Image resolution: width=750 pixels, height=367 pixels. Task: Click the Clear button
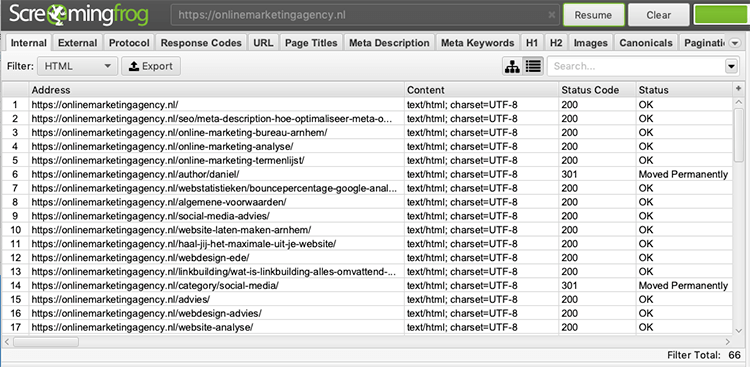point(659,15)
